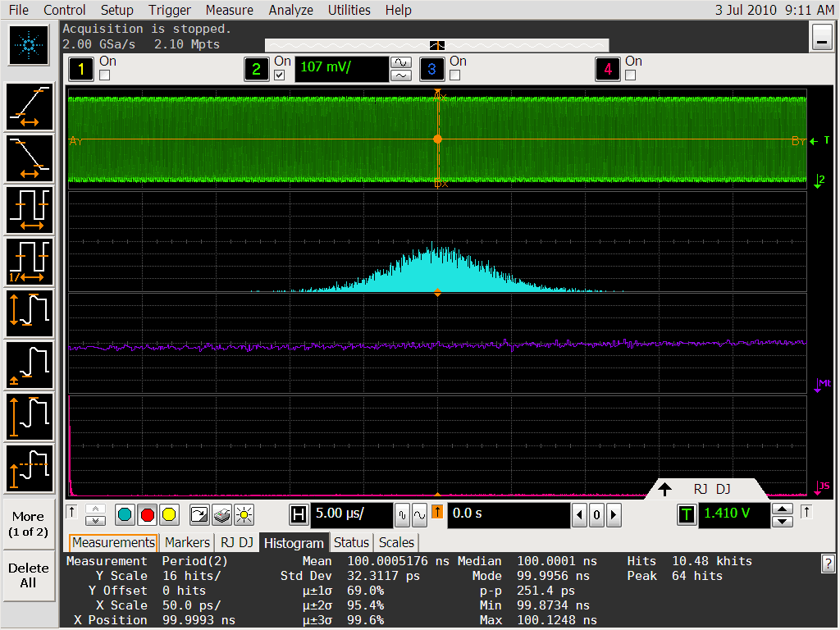Open the Analyze menu

point(291,10)
